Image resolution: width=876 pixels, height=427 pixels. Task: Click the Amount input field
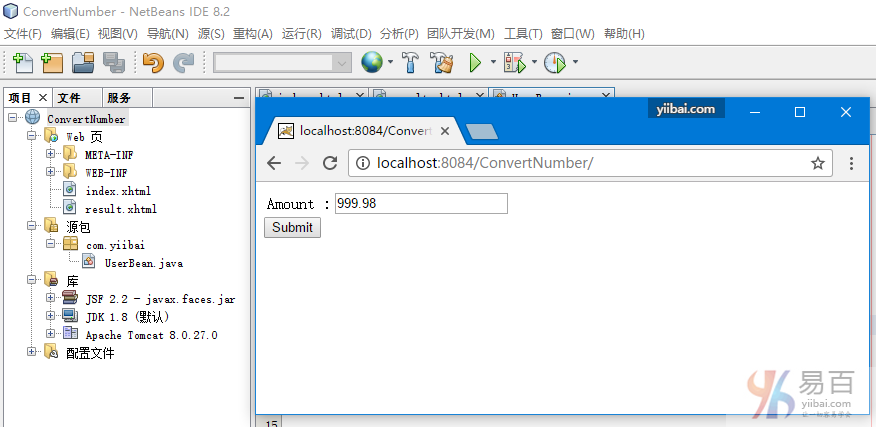(421, 204)
